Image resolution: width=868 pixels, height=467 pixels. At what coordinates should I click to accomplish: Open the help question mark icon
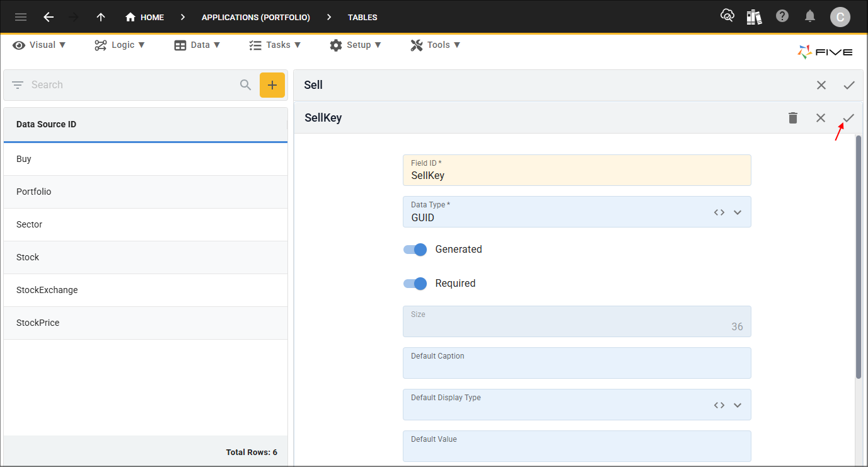[x=782, y=16]
